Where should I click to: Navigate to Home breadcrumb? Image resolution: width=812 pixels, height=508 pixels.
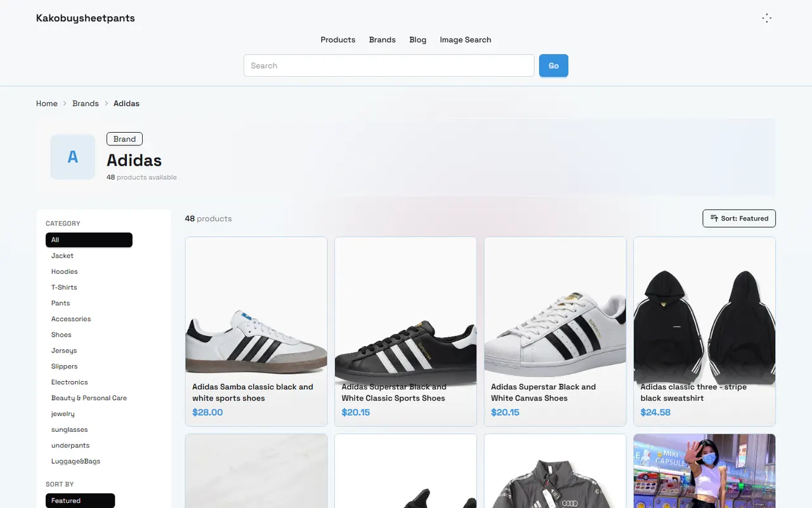tap(47, 104)
